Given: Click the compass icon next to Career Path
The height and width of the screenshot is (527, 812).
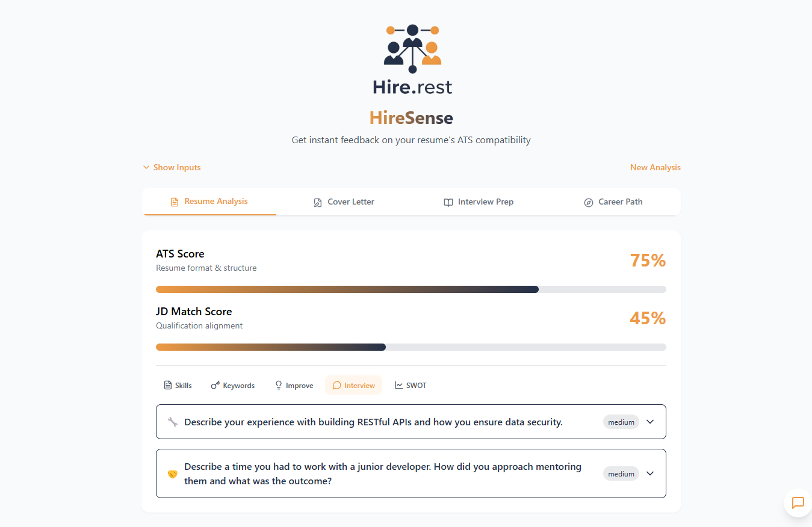Looking at the screenshot, I should [x=588, y=202].
